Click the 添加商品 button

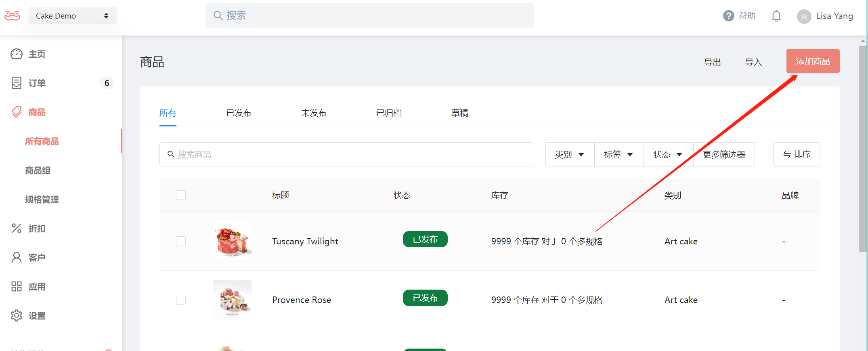pyautogui.click(x=813, y=61)
